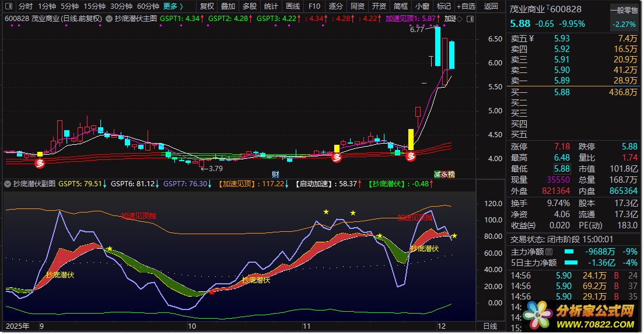Select 卖四 price 5.92
Viewport: 644px width, 334px height.
[561, 50]
